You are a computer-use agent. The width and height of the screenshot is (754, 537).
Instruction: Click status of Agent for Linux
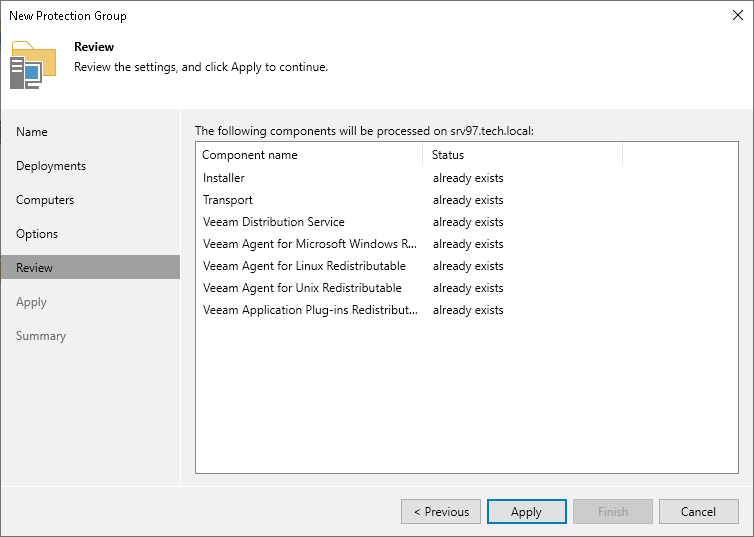tap(468, 266)
